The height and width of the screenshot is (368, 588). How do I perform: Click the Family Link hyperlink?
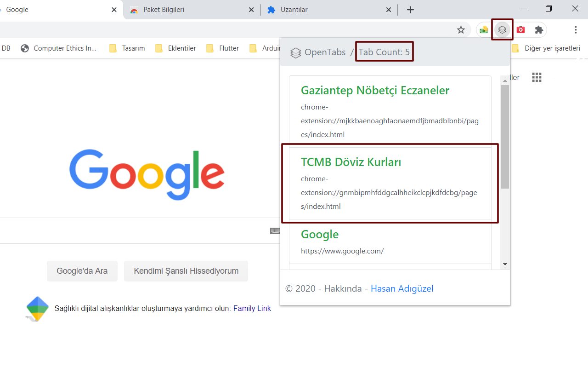[x=252, y=309]
